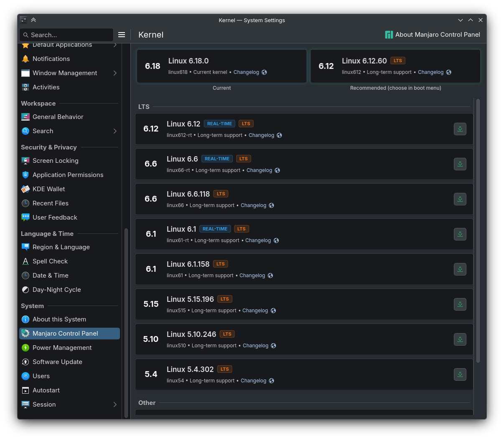Click install icon for Linux 6.6.118
The image size is (504, 440).
(460, 199)
